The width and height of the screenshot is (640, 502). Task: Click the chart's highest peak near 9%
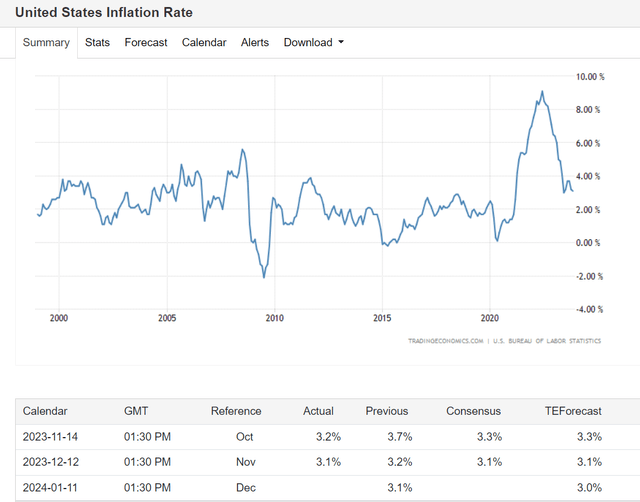click(x=542, y=92)
